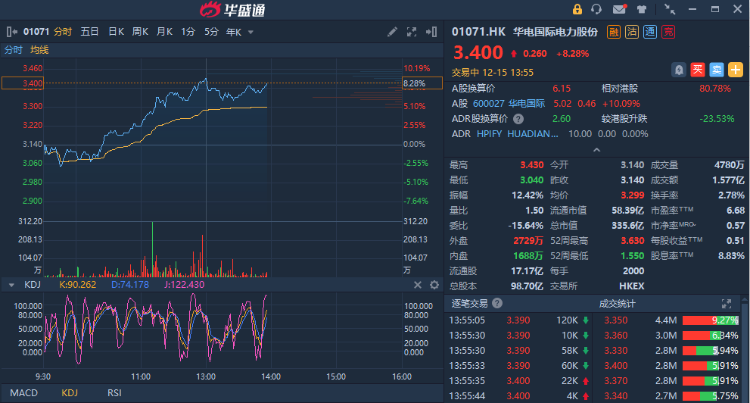Click the 3.360 price volume bar
This screenshot has height=403, width=750.
(710, 336)
